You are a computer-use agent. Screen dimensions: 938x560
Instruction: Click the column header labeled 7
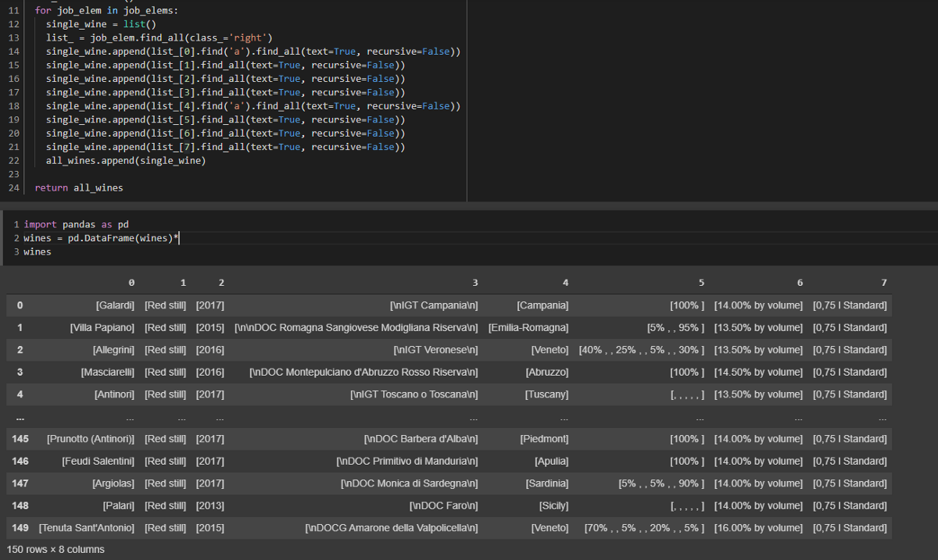pos(883,283)
